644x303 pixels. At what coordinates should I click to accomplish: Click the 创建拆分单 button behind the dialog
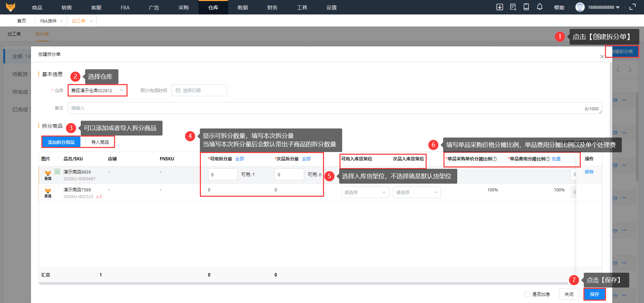pos(622,51)
